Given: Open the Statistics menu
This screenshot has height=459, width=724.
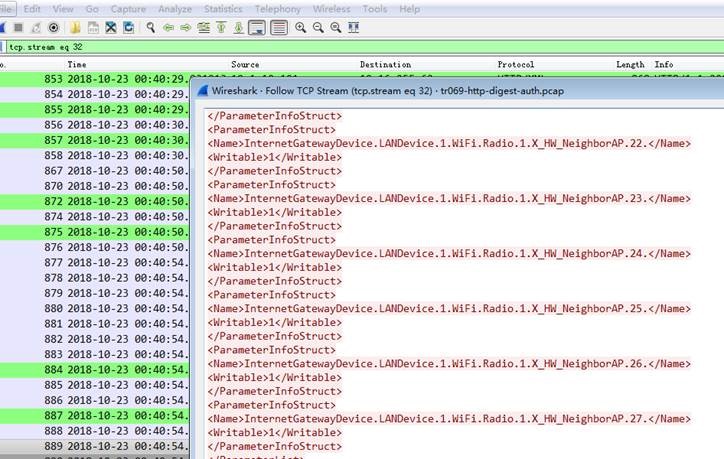Looking at the screenshot, I should [x=223, y=8].
